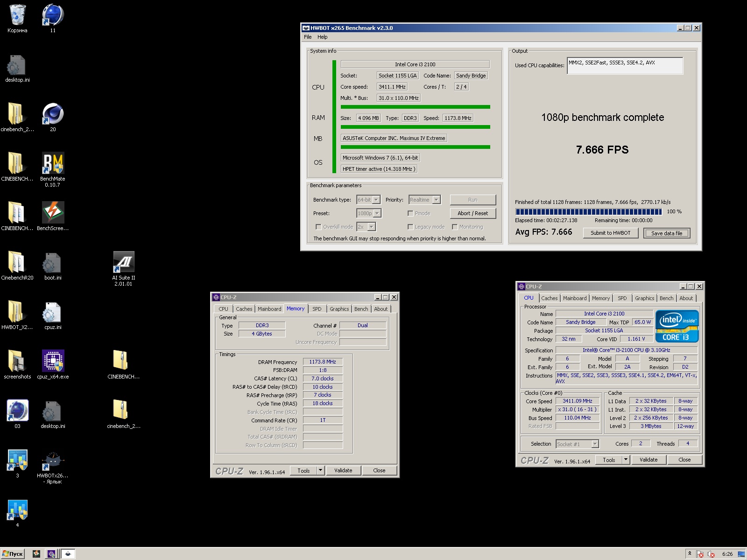The image size is (747, 560).
Task: Open the CinebenchR20 folder
Action: coord(17,266)
